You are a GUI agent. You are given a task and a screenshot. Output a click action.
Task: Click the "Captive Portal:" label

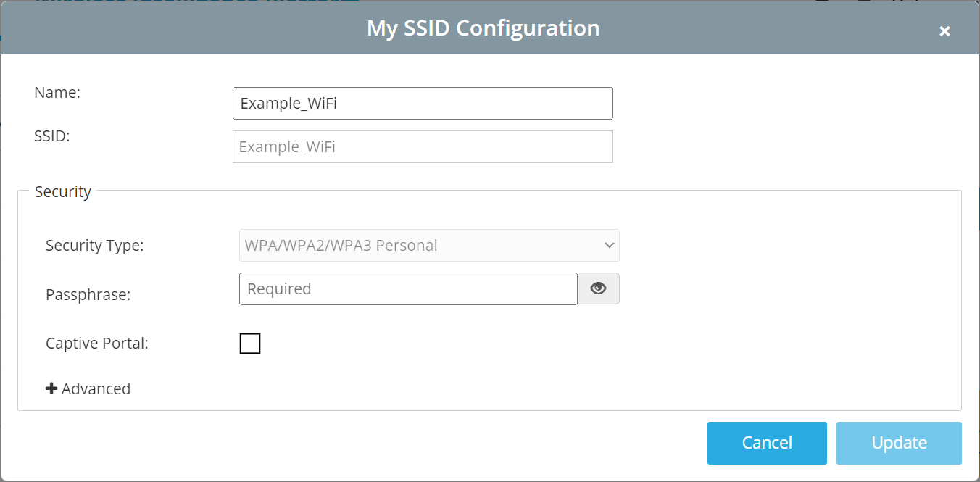pyautogui.click(x=97, y=343)
